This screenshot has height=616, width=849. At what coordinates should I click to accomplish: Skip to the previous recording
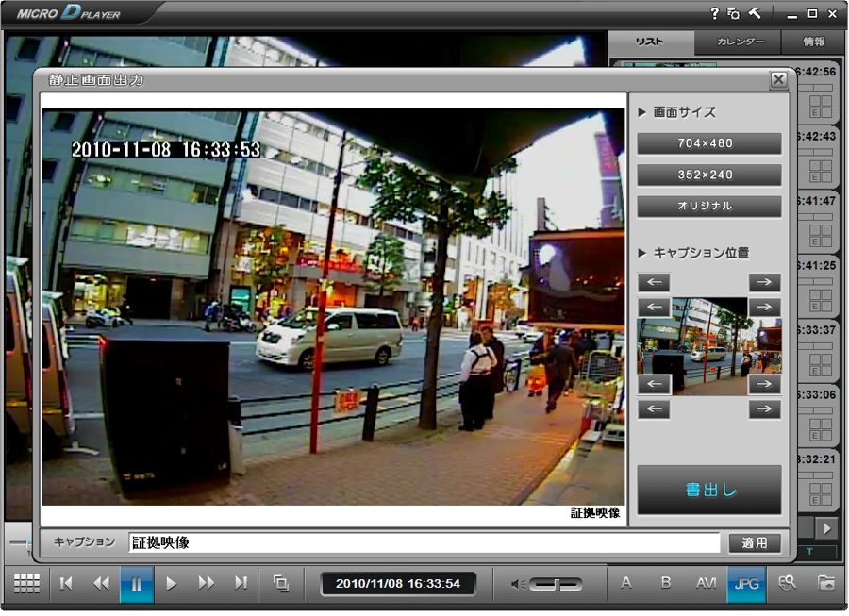click(x=66, y=584)
